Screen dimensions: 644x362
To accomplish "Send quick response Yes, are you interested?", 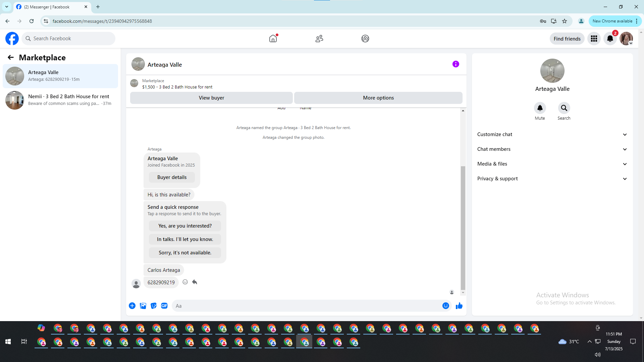I will [185, 226].
